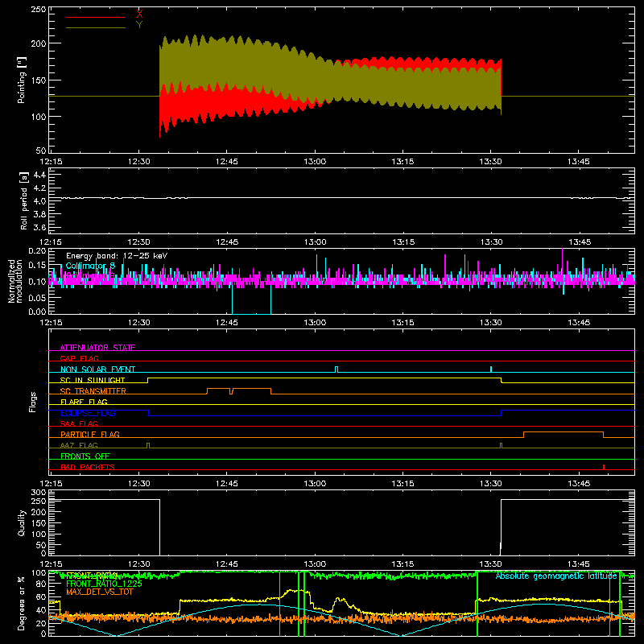The image size is (644, 644).
Task: Click the ATTENUATOR_STATE flag label
Action: tap(97, 348)
